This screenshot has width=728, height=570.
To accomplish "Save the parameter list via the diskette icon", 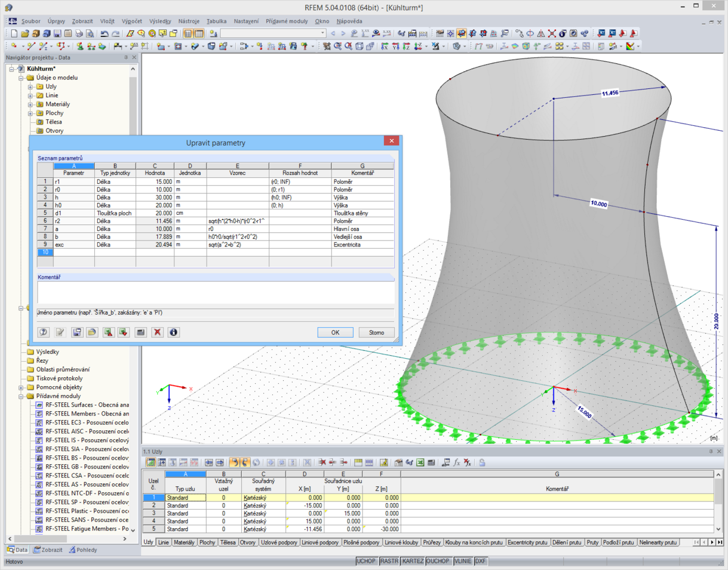I will tap(76, 332).
